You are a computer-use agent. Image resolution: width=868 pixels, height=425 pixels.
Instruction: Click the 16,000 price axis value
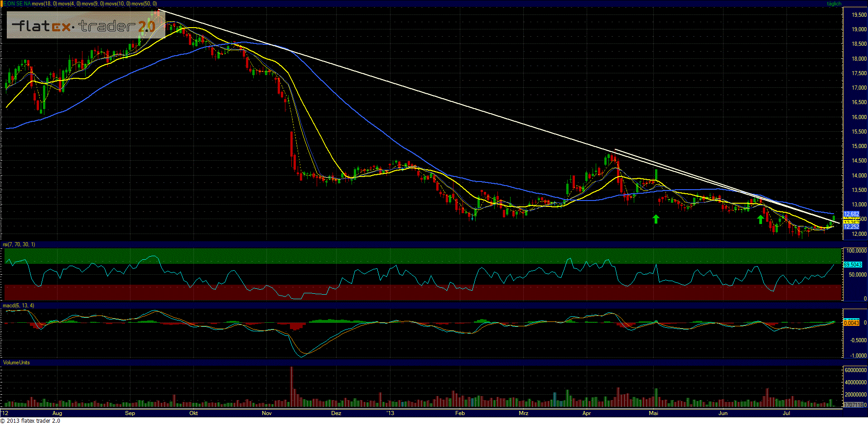coord(859,117)
